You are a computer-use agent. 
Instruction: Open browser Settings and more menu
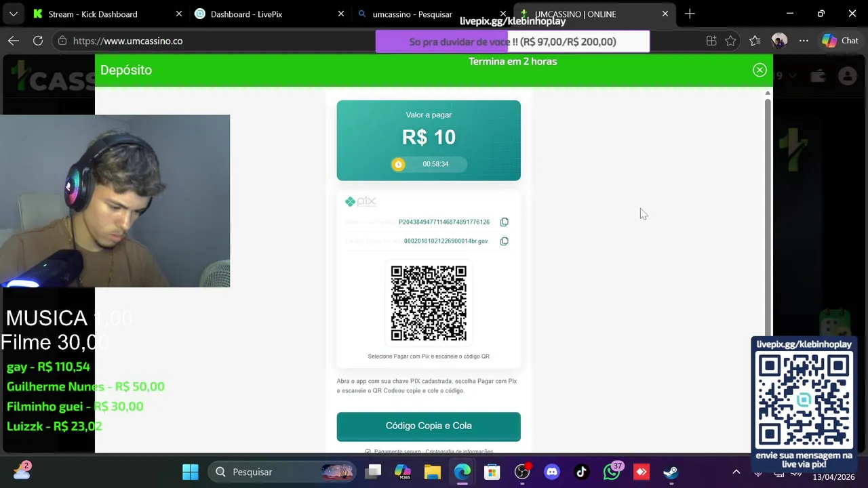804,41
